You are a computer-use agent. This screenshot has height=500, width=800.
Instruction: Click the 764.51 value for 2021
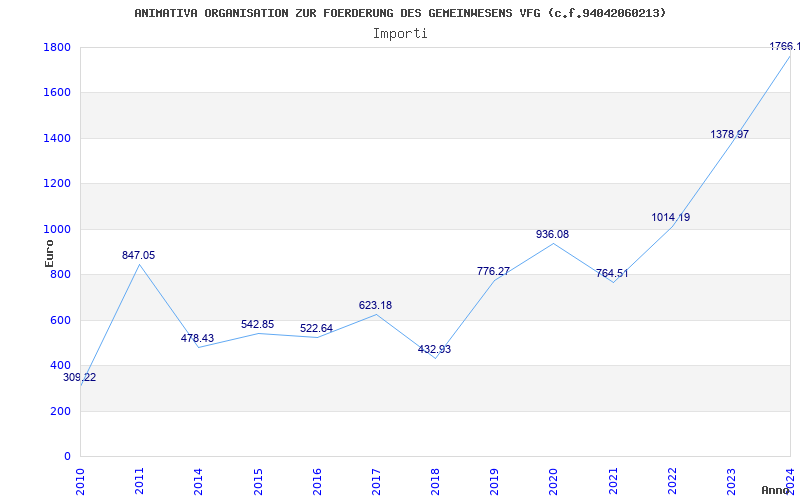612,274
